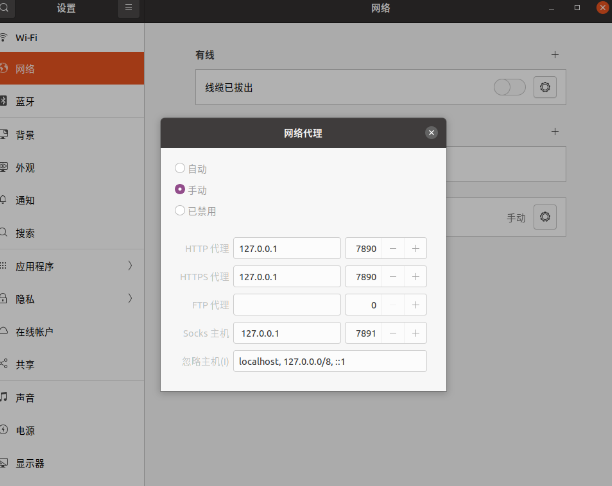
Task: Increase HTTP proxy port with plus button
Action: pyautogui.click(x=415, y=248)
